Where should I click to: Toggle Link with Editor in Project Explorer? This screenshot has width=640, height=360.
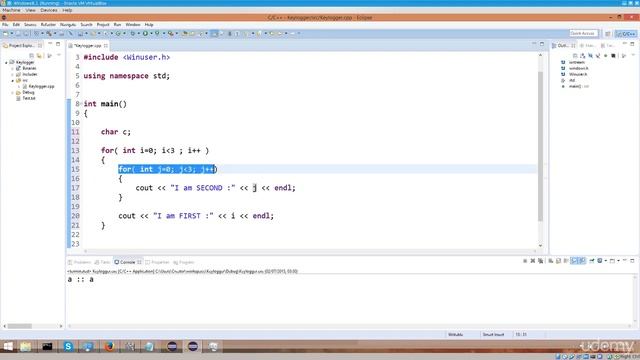click(x=40, y=56)
